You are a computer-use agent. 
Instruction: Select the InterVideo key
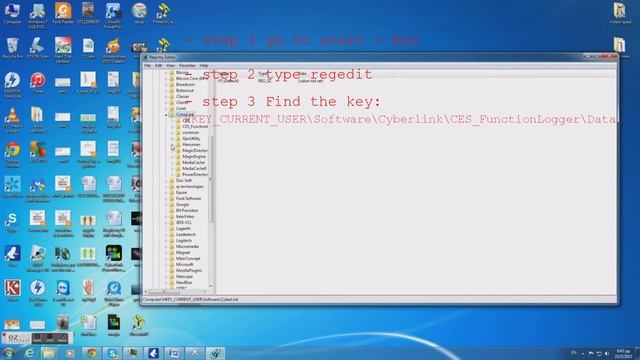(185, 216)
